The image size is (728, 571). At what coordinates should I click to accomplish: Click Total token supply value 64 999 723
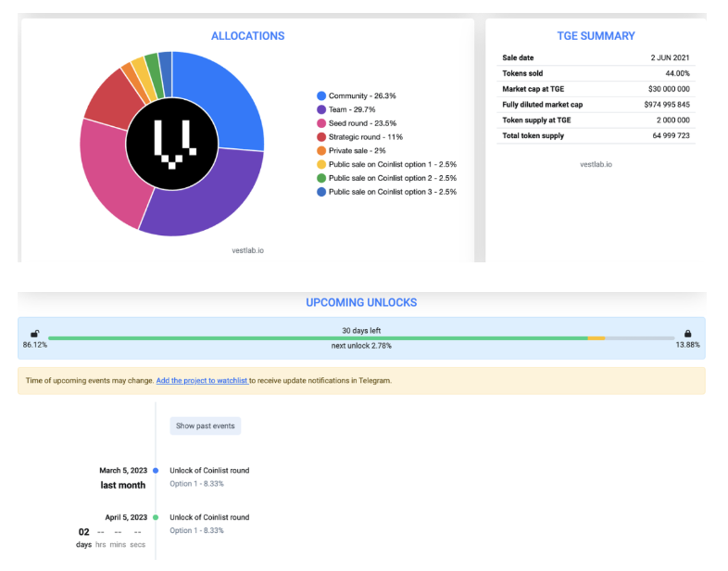(671, 135)
